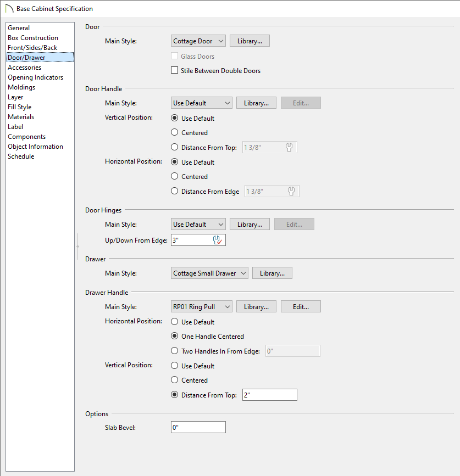Click the Slab Bevel input field

tap(198, 428)
